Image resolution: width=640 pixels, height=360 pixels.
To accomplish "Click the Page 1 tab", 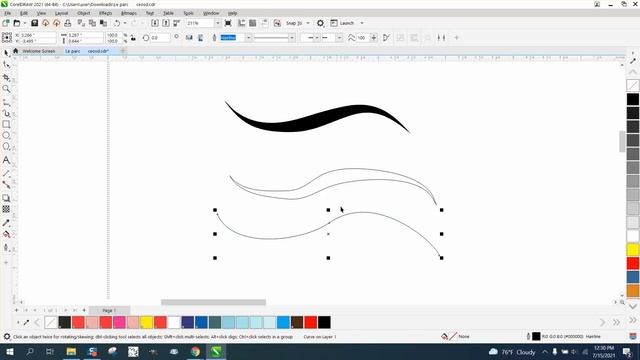I will (x=109, y=311).
